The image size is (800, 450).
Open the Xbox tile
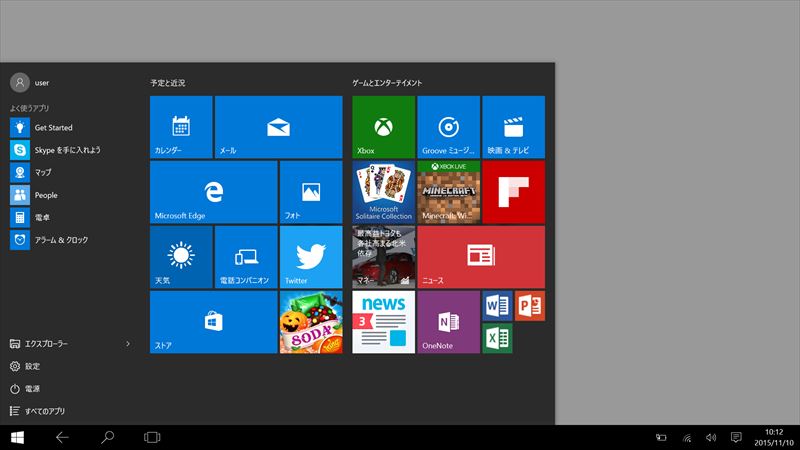tap(384, 127)
